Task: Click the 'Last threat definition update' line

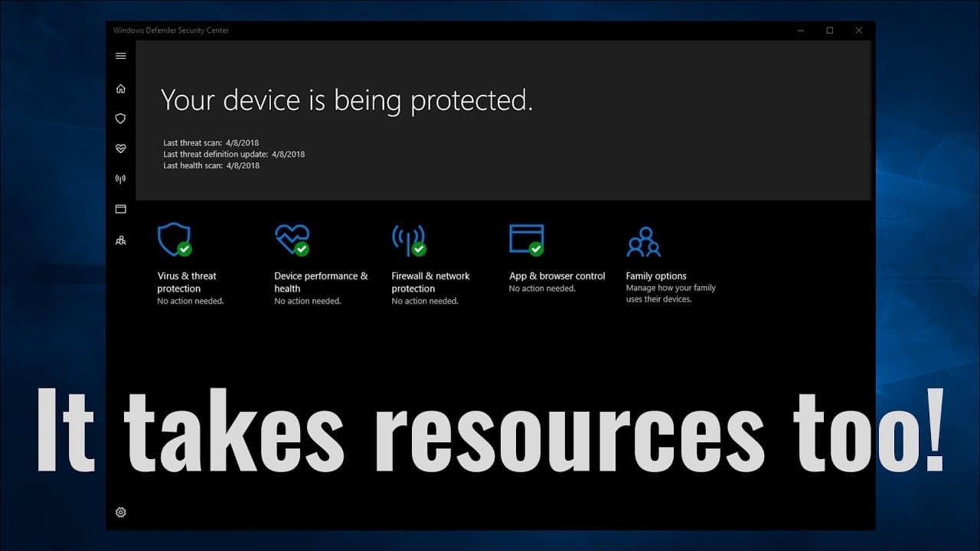Action: [234, 154]
